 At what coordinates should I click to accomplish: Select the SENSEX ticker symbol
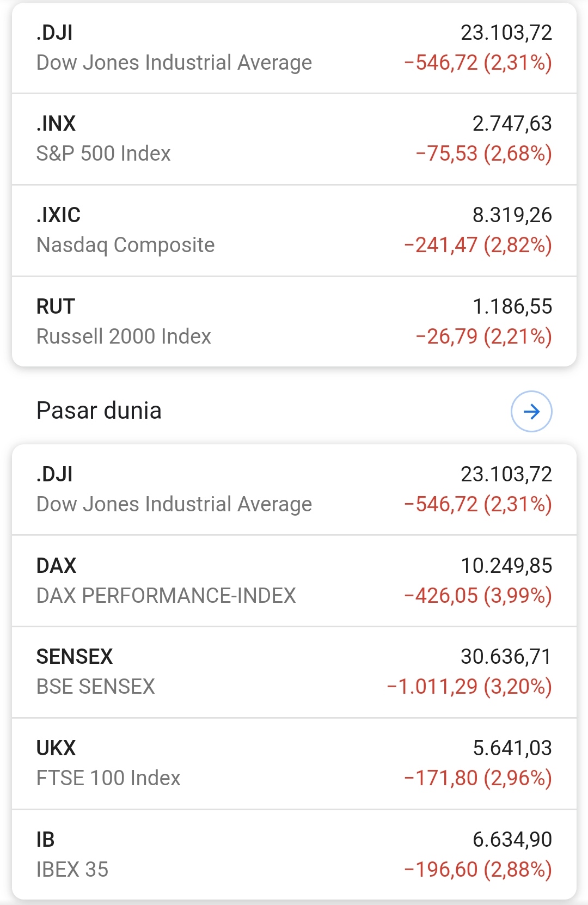click(75, 657)
